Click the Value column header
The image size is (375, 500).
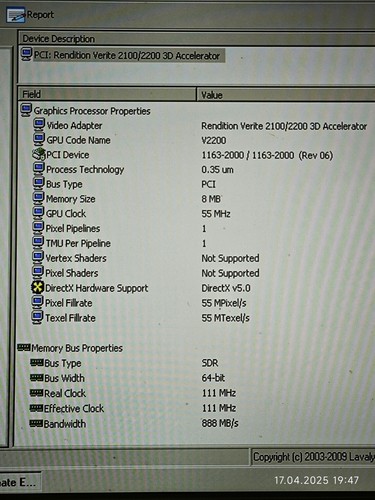pos(286,95)
